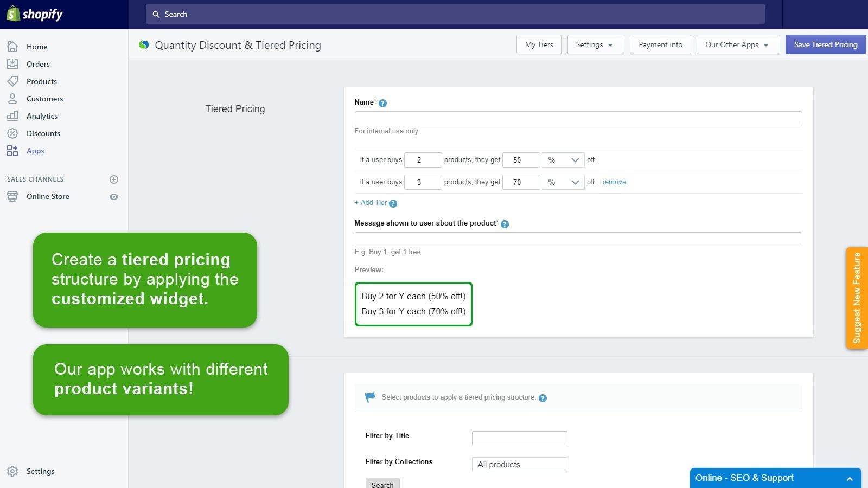Screen dimensions: 868x488
Task: Open Customers section
Action: pos(45,99)
